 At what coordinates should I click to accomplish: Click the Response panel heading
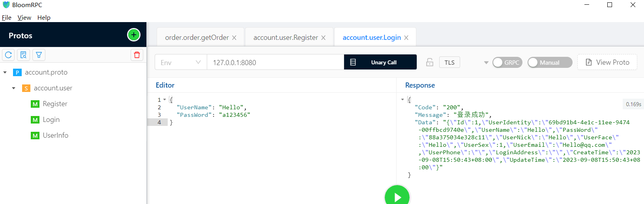[420, 85]
